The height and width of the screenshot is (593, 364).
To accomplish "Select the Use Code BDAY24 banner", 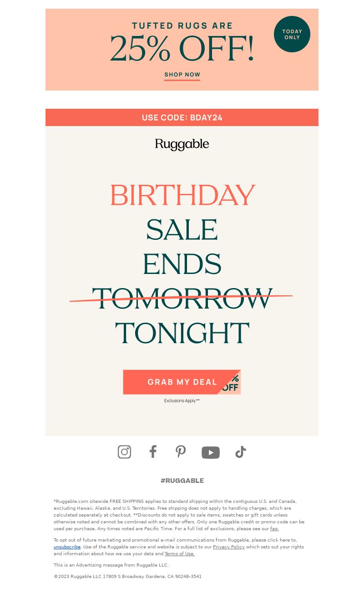I will click(182, 117).
